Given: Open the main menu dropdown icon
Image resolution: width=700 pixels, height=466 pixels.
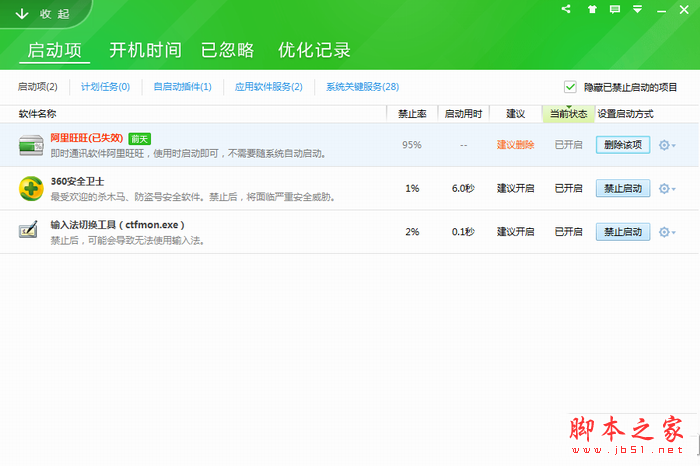Looking at the screenshot, I should [638, 9].
